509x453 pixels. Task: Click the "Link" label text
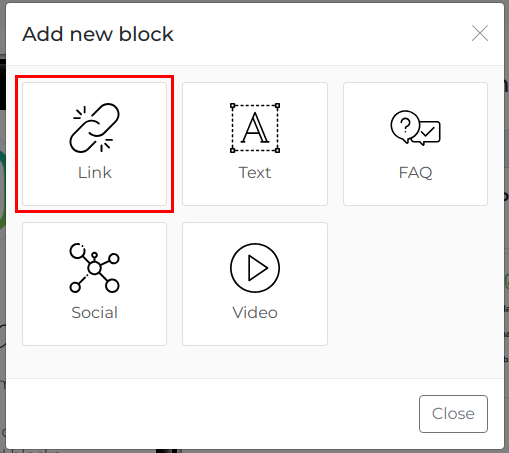[95, 173]
